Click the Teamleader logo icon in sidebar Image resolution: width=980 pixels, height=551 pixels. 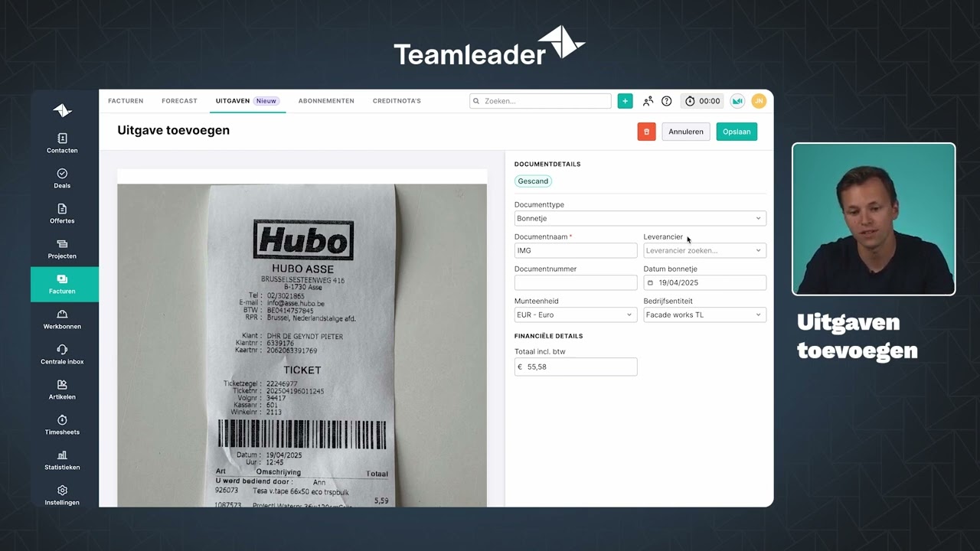[63, 110]
